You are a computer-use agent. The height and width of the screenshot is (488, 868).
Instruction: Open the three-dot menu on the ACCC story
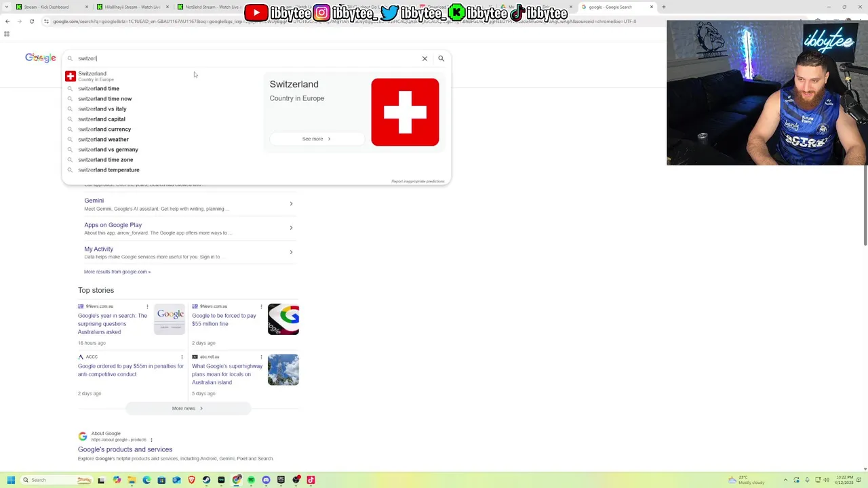click(x=182, y=357)
